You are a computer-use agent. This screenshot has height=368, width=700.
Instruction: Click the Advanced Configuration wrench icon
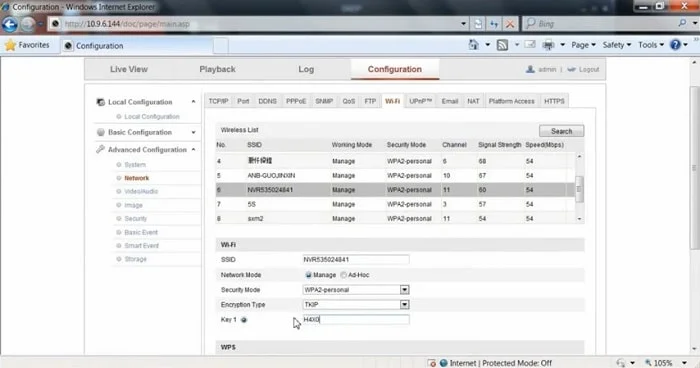(100, 149)
